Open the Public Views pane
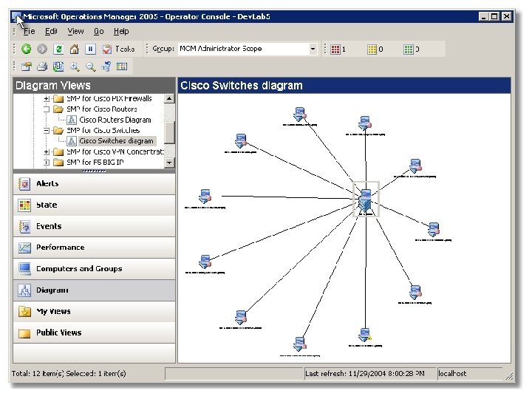 (x=94, y=332)
